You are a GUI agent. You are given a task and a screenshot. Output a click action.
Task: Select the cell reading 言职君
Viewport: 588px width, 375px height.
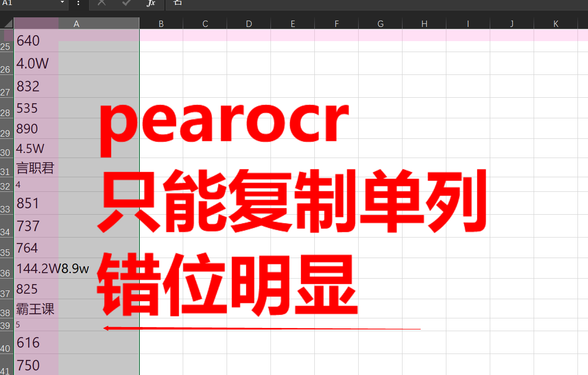pyautogui.click(x=77, y=168)
